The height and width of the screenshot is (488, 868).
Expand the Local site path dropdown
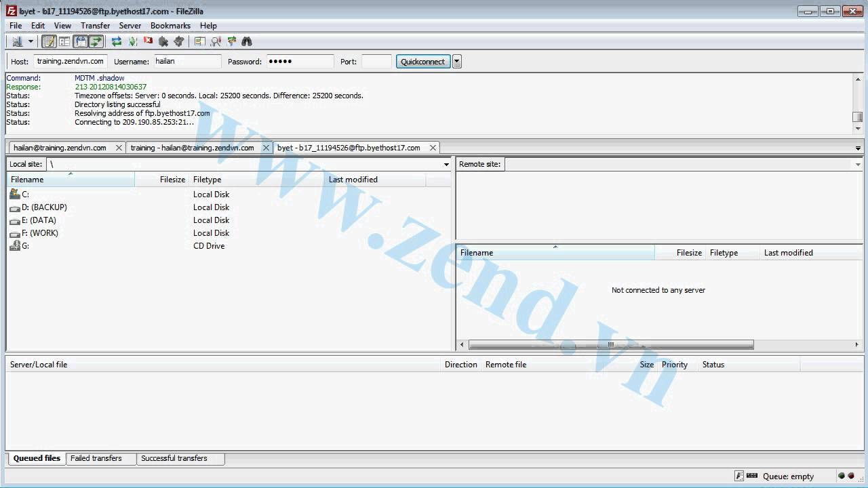click(x=446, y=164)
